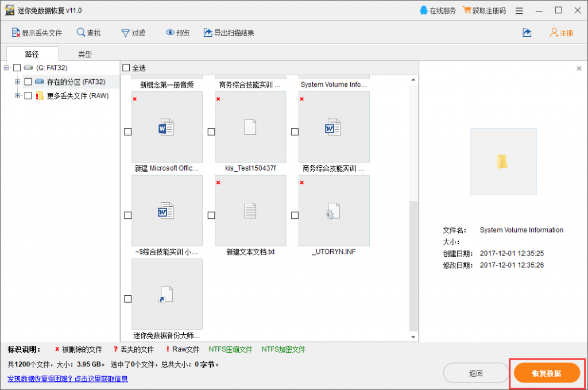Click the file list vertical scrollbar thumb

click(413, 267)
